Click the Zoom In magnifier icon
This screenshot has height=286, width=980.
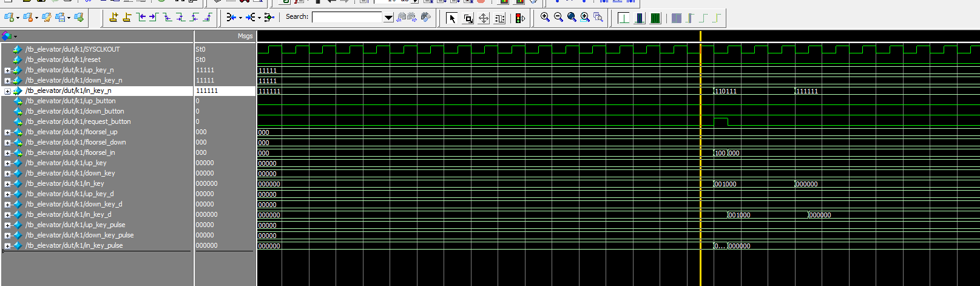pyautogui.click(x=545, y=18)
